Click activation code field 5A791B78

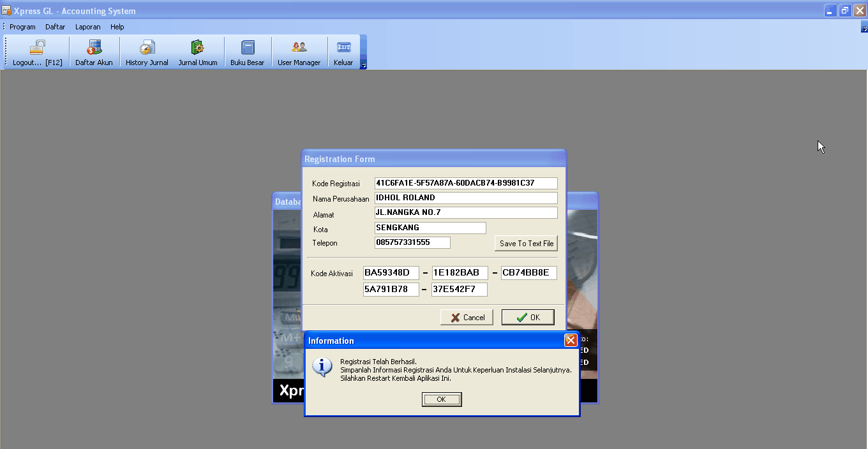[391, 290]
